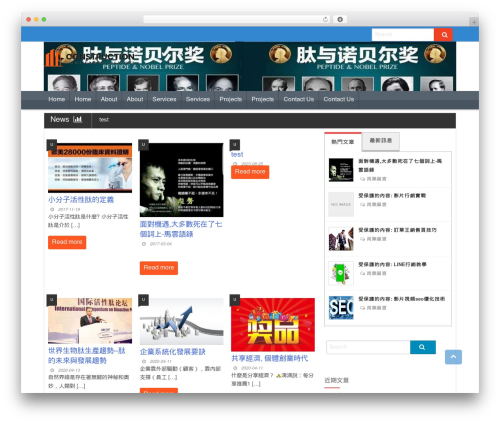Click the News bar chart icon
500x423 pixels.
coord(77,119)
